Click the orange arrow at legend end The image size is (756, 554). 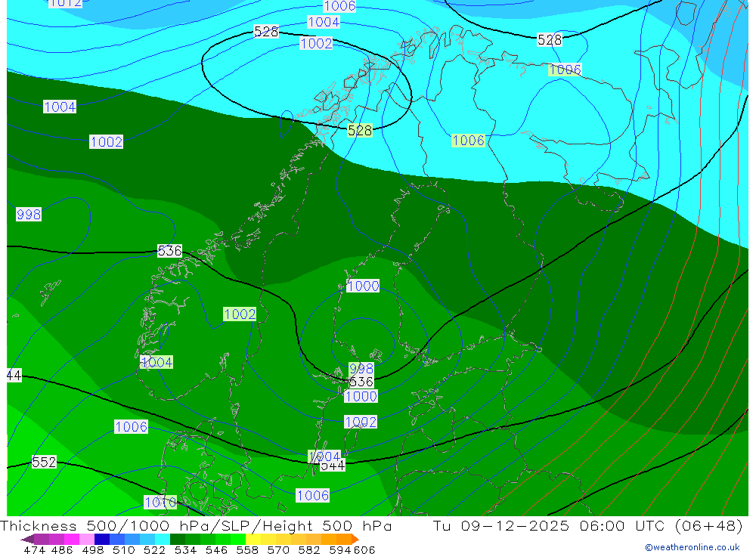click(355, 539)
